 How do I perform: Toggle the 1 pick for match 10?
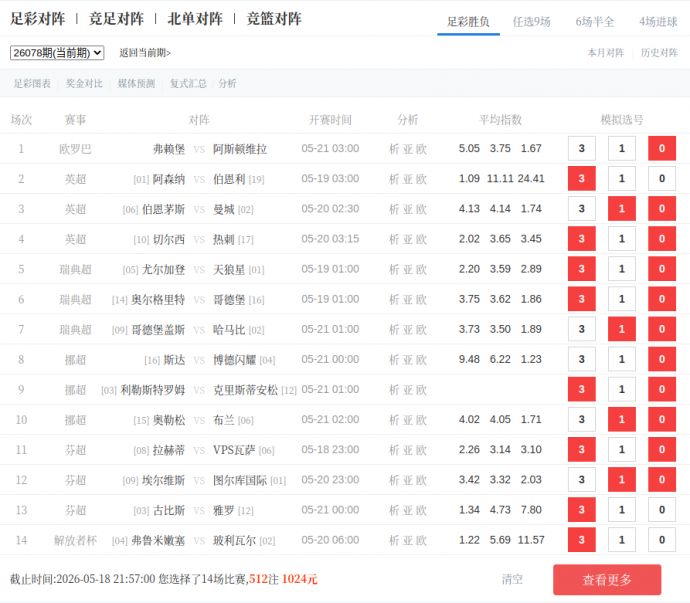621,419
